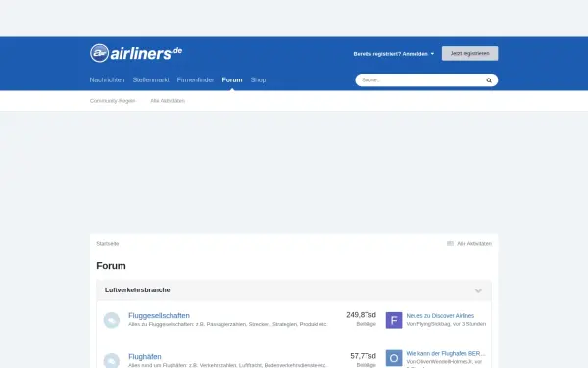
Task: Click the Startseite breadcrumb link
Action: tap(107, 244)
